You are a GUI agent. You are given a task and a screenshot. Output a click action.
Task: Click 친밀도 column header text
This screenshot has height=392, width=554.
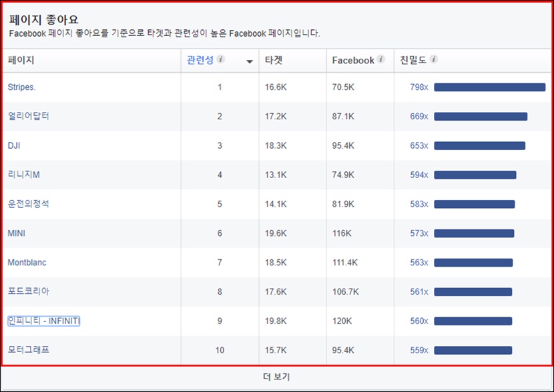click(x=413, y=60)
